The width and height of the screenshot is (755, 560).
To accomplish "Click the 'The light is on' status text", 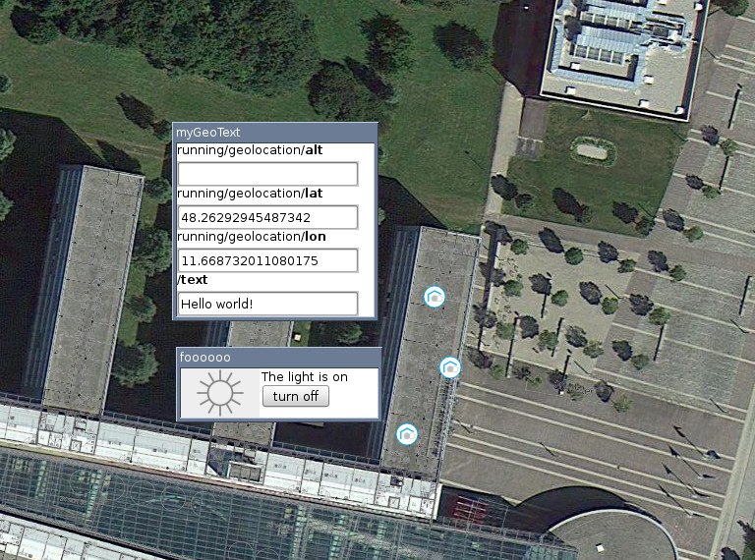I will click(x=305, y=376).
